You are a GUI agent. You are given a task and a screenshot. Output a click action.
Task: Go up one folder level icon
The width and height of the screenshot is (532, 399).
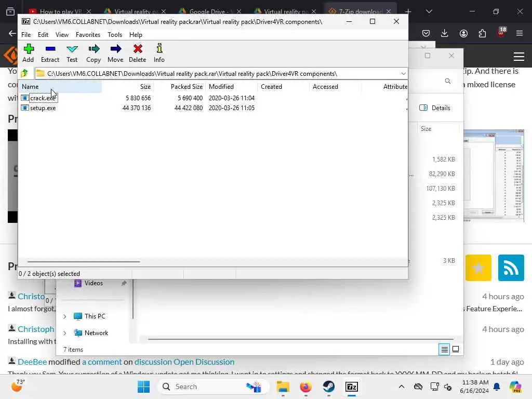click(x=24, y=73)
